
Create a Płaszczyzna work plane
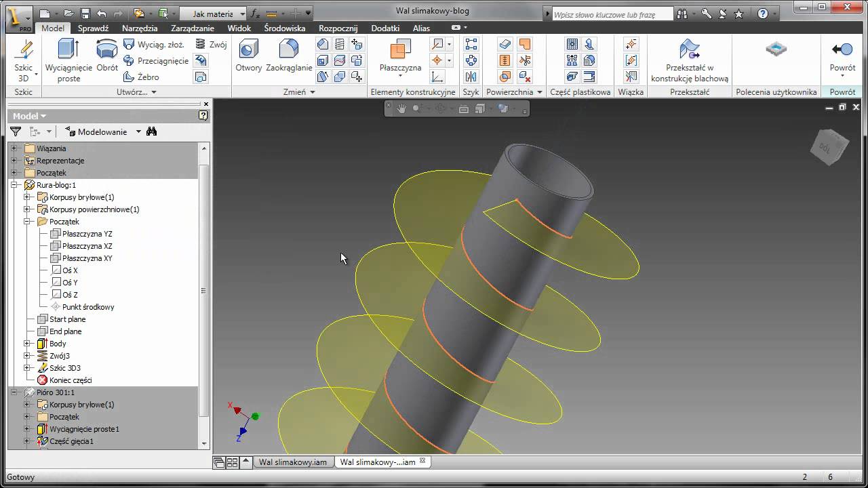click(x=400, y=56)
